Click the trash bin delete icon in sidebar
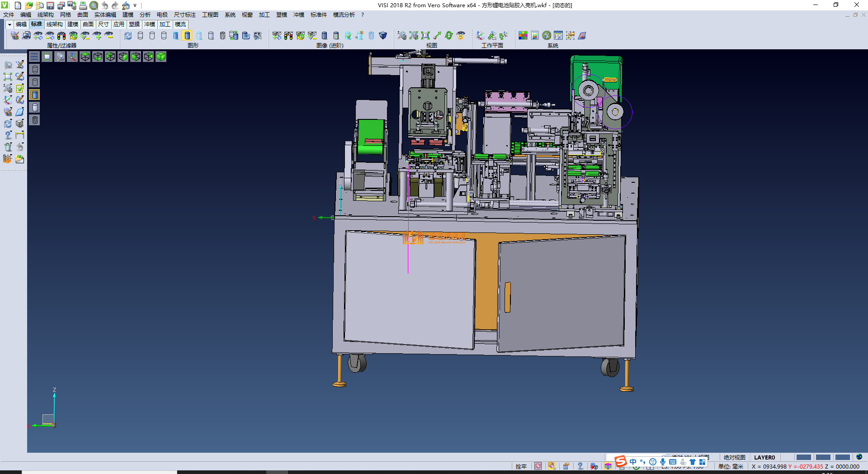The image size is (868, 474). (x=8, y=147)
